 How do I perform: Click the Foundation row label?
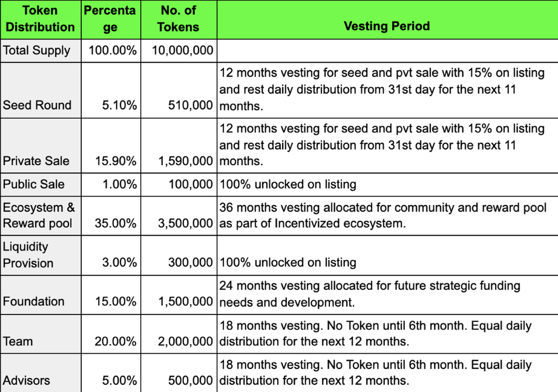point(33,301)
